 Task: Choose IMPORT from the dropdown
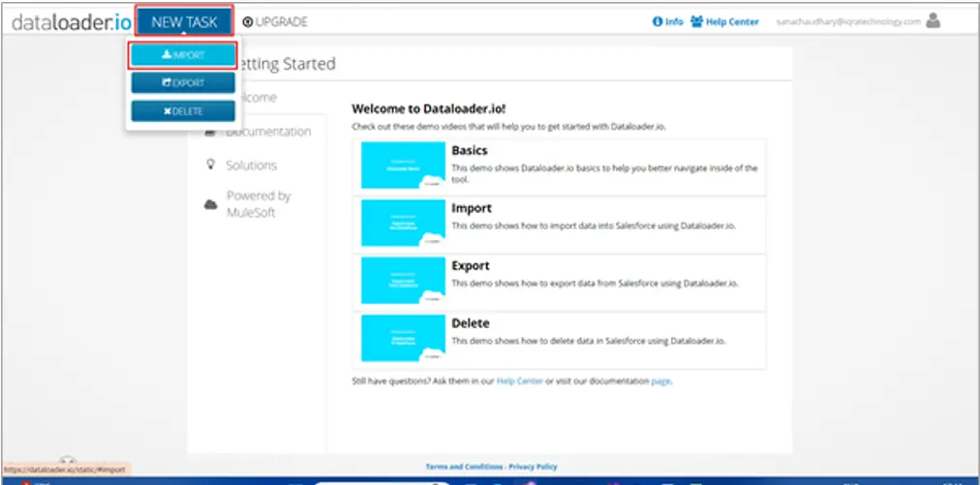click(x=183, y=55)
